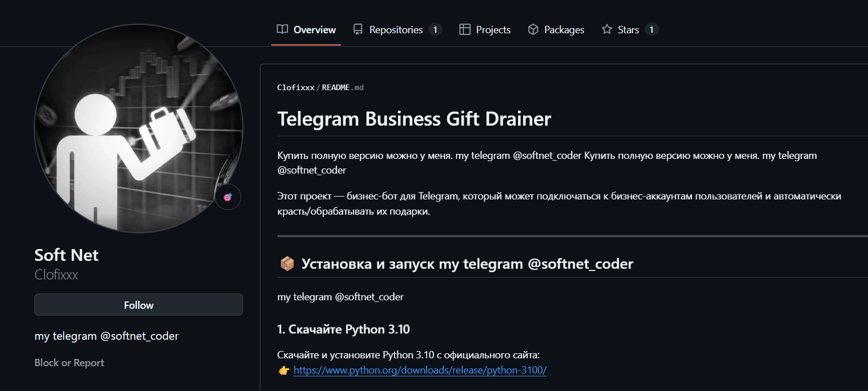Click the Overview book icon
The width and height of the screenshot is (868, 391).
point(282,29)
